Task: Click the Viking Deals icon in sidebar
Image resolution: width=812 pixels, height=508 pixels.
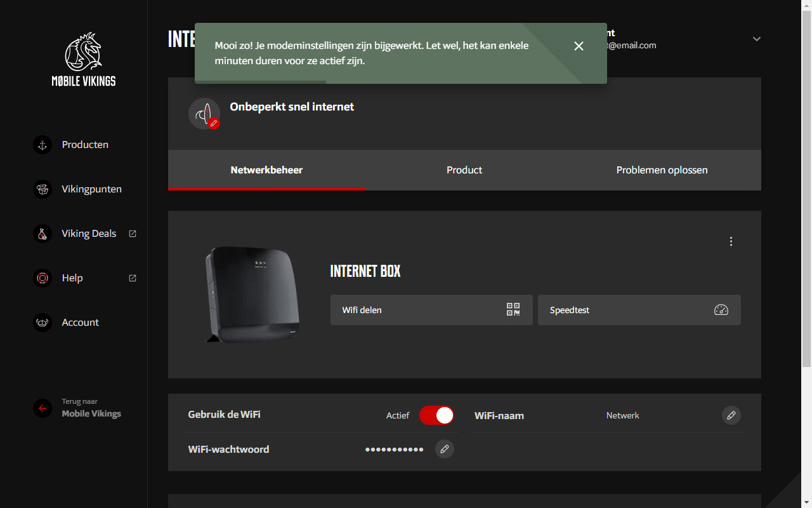Action: pos(43,234)
